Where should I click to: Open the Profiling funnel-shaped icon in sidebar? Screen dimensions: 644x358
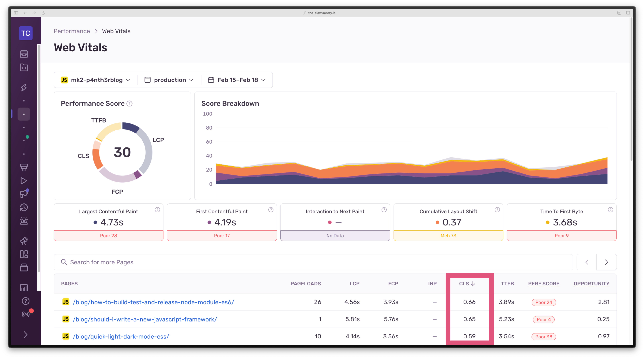[x=24, y=167]
